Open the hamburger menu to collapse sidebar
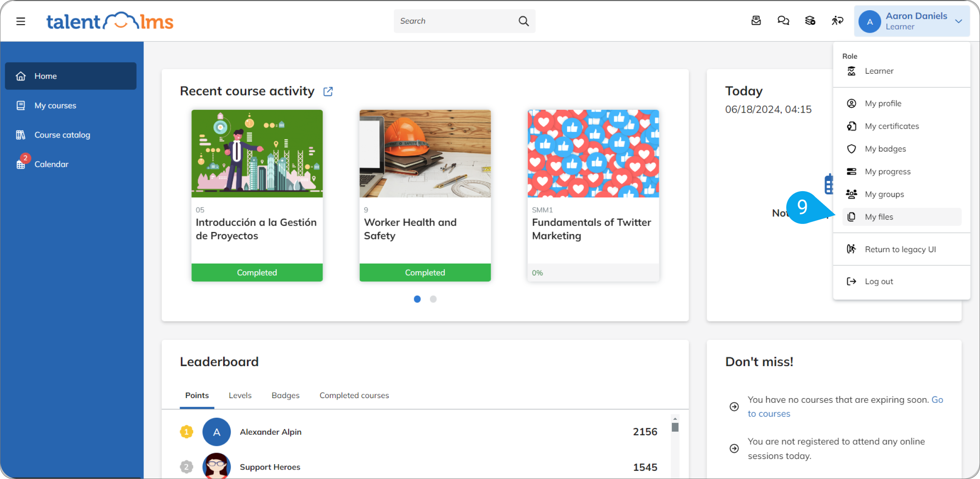Image resolution: width=980 pixels, height=479 pixels. click(20, 21)
